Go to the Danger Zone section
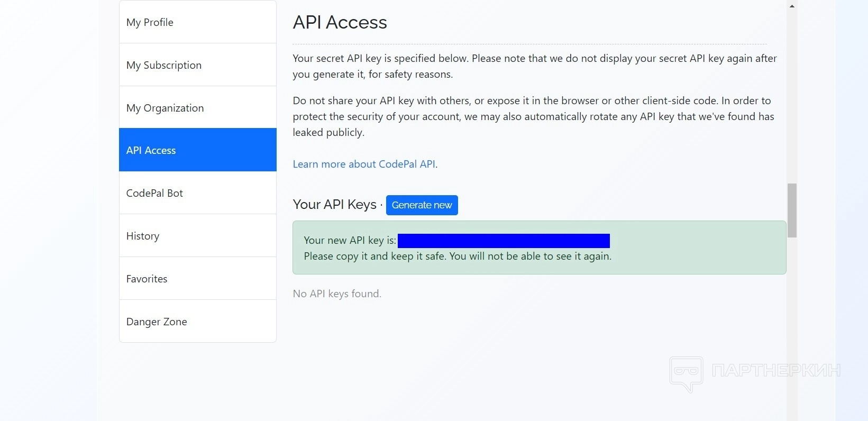Image resolution: width=868 pixels, height=421 pixels. [198, 322]
